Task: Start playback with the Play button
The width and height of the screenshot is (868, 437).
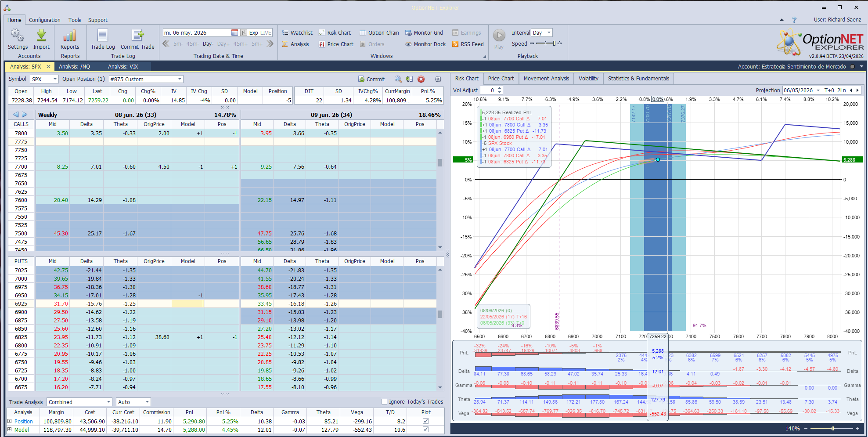Action: (499, 39)
